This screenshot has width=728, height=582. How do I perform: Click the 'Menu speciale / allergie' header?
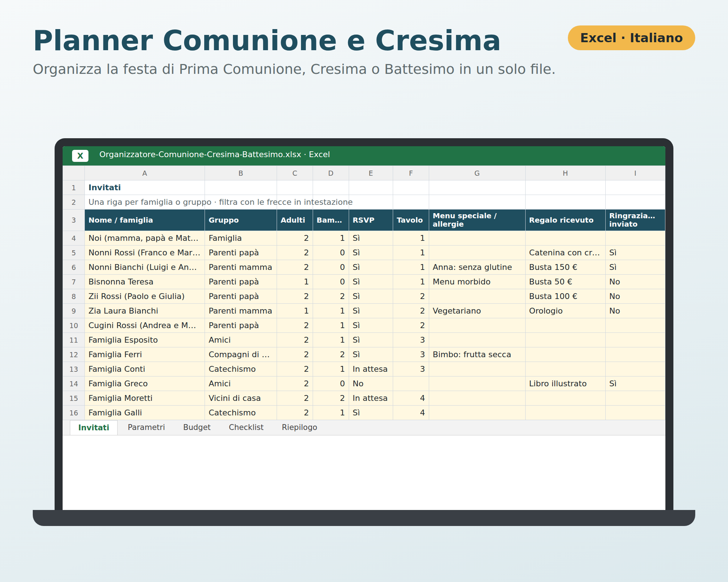477,220
